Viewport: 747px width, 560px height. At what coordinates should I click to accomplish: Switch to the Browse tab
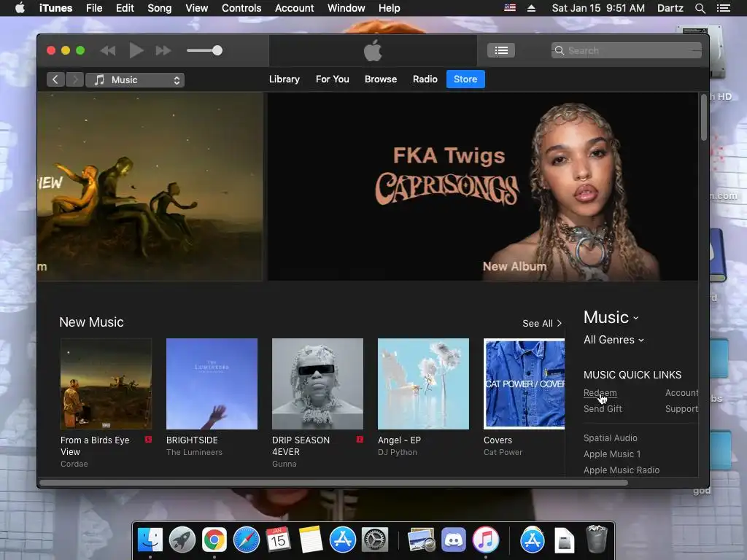pyautogui.click(x=381, y=79)
